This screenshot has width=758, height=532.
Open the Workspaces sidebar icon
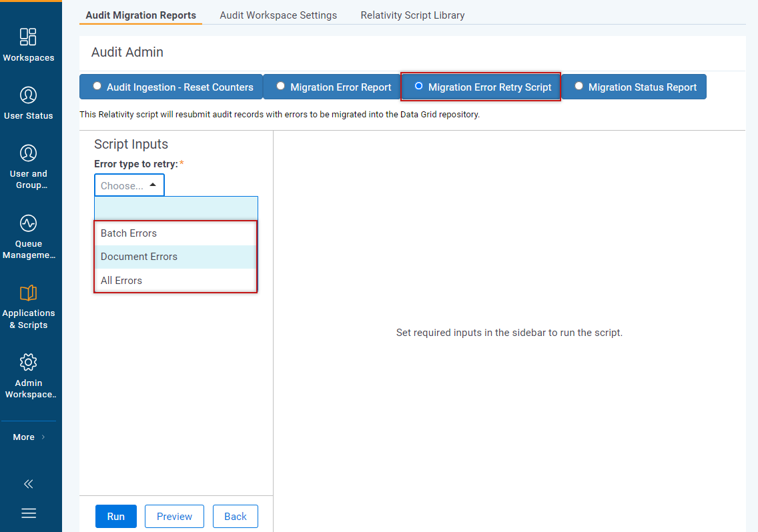[28, 37]
